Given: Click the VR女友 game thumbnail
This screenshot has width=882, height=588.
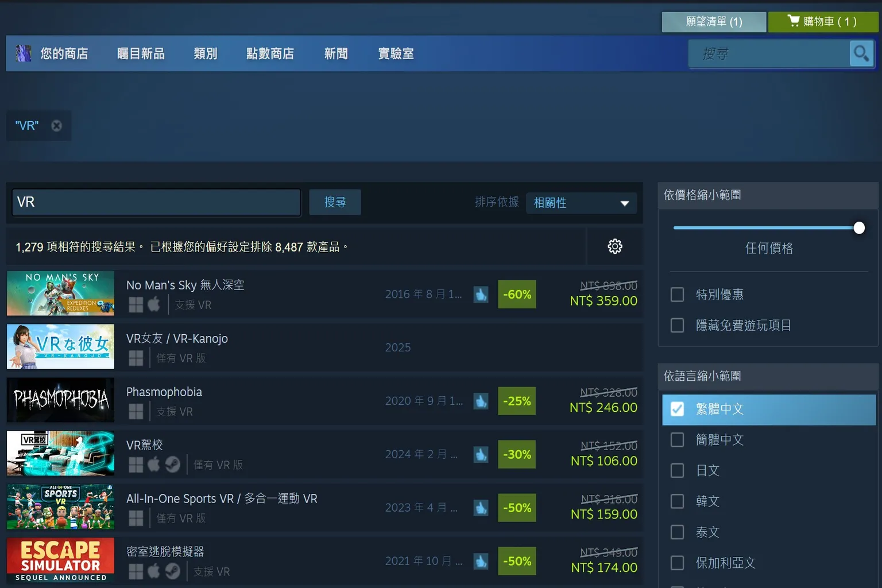Looking at the screenshot, I should [60, 347].
